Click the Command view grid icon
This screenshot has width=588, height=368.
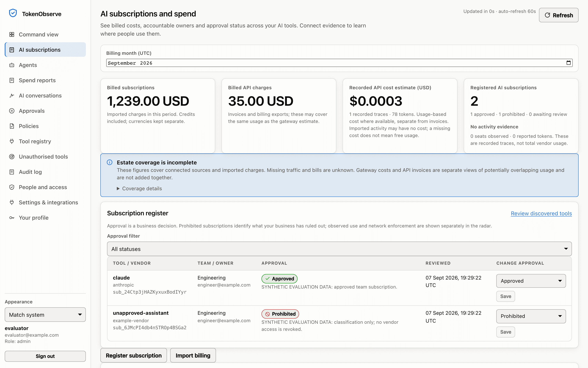click(x=12, y=34)
